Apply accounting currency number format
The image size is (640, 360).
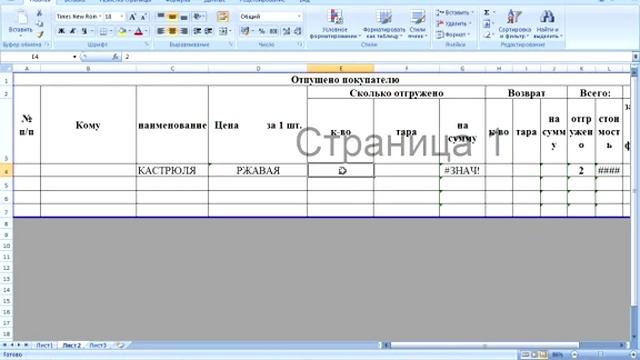click(245, 31)
